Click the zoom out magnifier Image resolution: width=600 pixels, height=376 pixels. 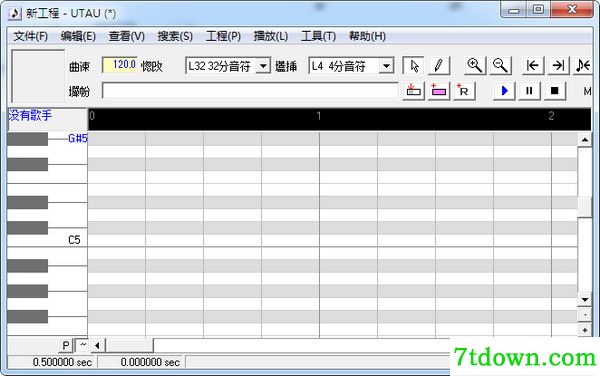click(x=500, y=66)
